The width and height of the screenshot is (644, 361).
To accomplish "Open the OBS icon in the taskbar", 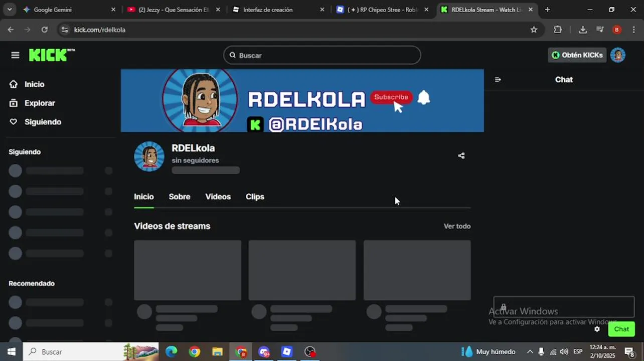I will [310, 351].
